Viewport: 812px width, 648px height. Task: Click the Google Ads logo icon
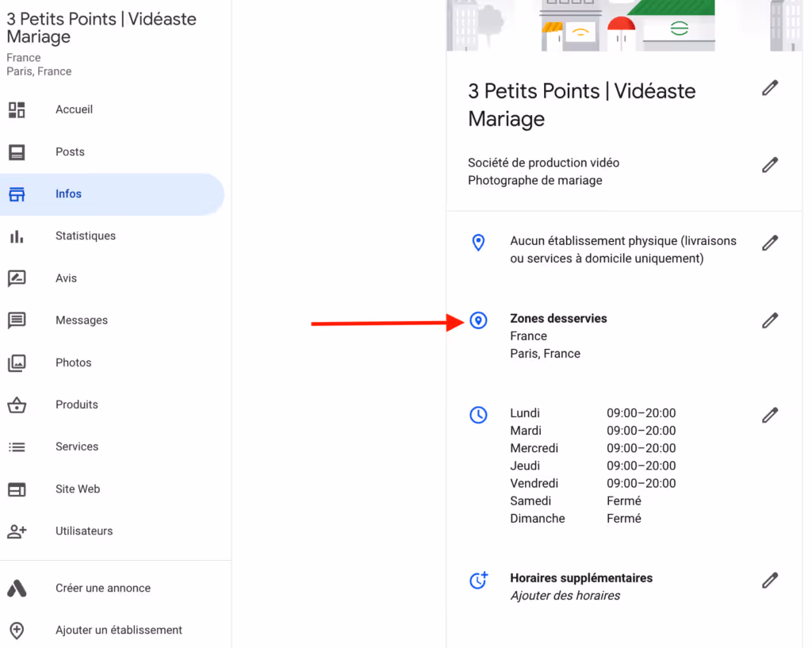tap(17, 589)
